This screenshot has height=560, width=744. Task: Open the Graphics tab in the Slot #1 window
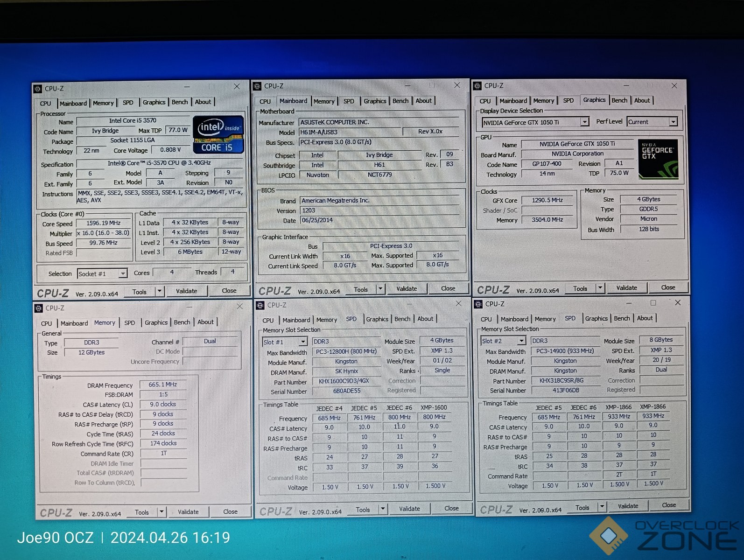click(377, 319)
